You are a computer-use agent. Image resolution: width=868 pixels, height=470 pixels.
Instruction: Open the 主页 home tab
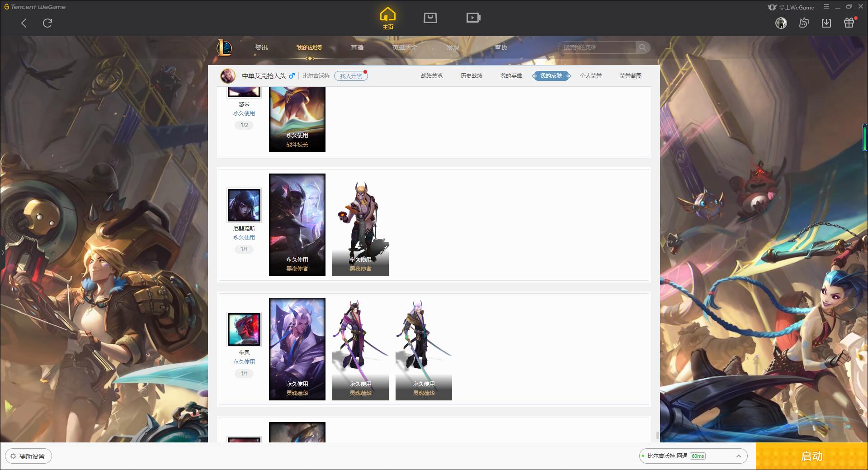(x=388, y=19)
